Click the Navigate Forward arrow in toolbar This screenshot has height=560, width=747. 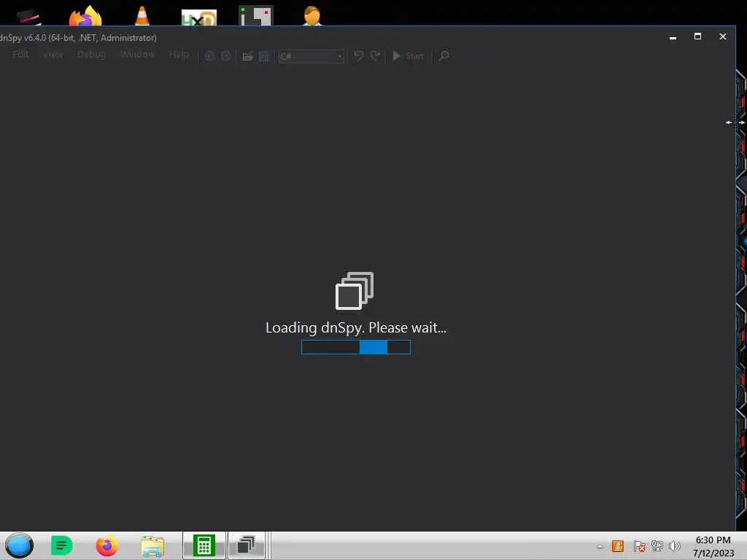226,55
